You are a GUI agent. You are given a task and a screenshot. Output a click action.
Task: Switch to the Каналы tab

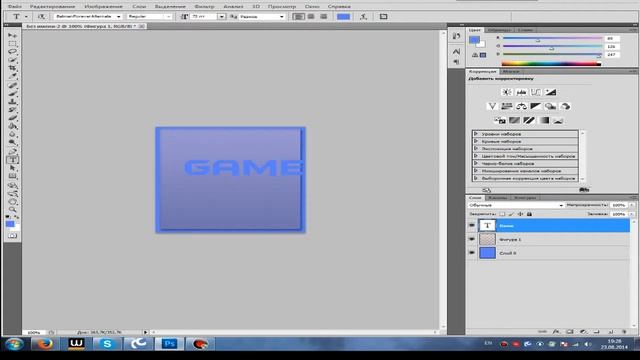[498, 198]
